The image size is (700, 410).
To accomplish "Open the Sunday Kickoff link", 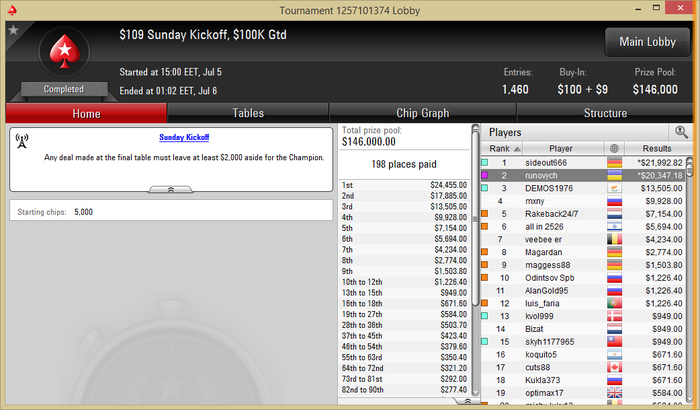I will point(184,137).
